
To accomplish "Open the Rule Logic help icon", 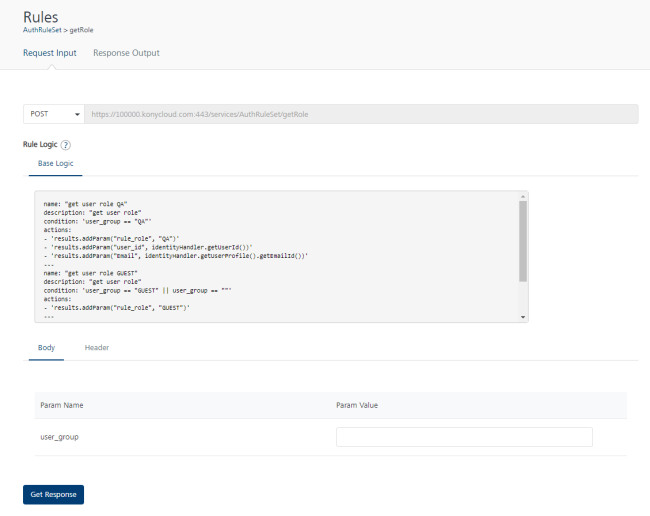I will pyautogui.click(x=65, y=145).
